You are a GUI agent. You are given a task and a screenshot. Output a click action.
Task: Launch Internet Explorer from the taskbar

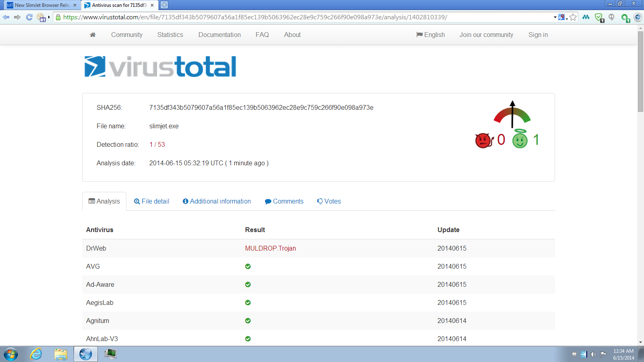(36, 354)
